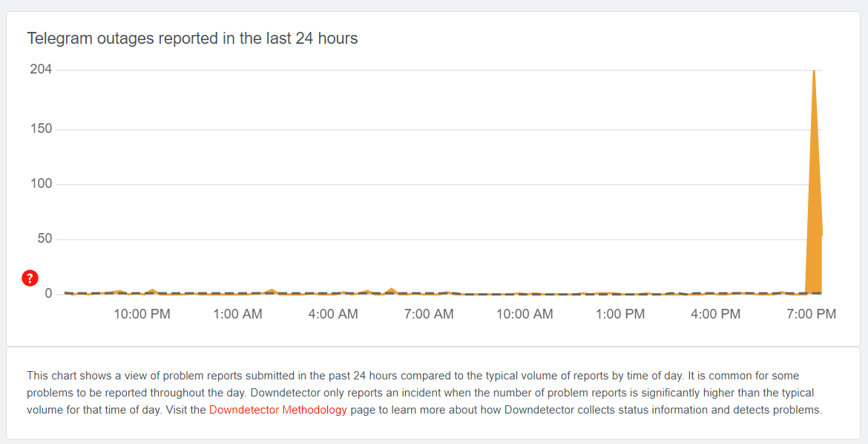Screen dimensions: 868x444
Task: Click the 4:00 PM axis label
Action: (715, 314)
